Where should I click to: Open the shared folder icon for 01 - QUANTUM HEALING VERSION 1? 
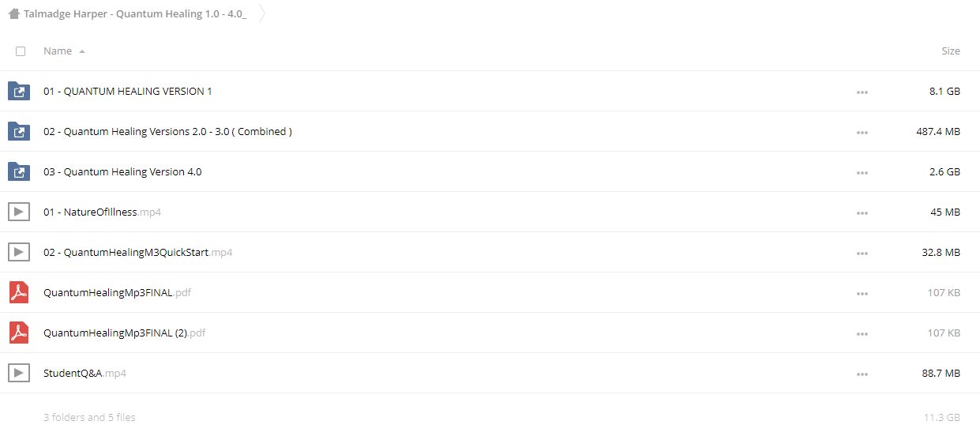(x=19, y=92)
